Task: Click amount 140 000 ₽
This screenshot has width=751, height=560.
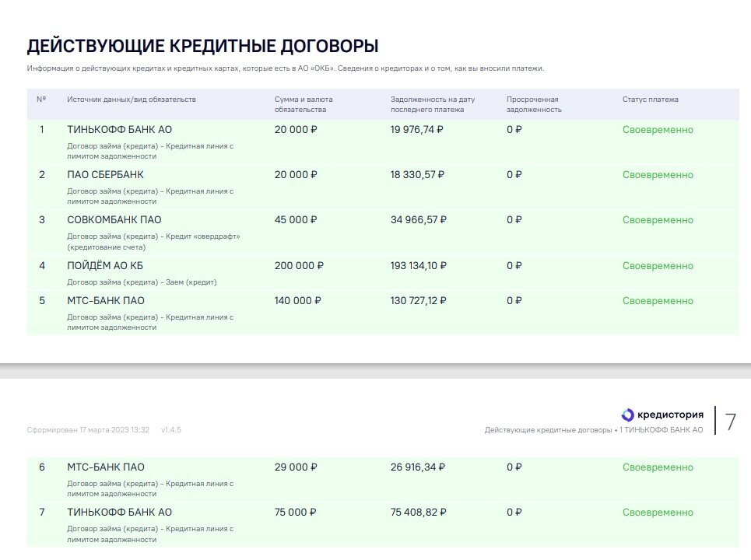Action: (297, 300)
